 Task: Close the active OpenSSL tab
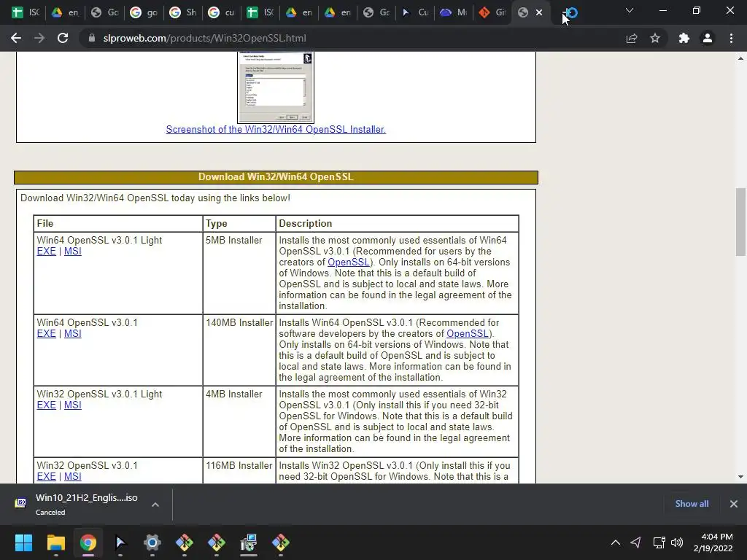pyautogui.click(x=539, y=13)
